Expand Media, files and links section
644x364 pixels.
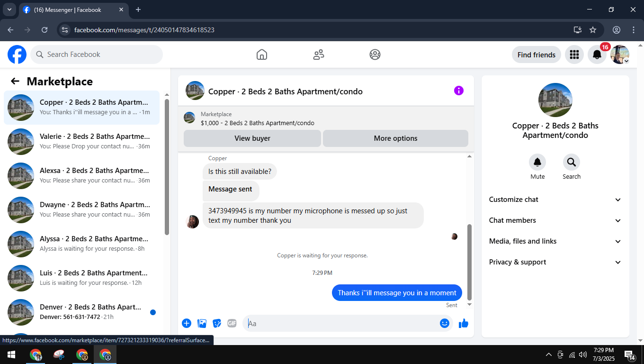tap(555, 241)
